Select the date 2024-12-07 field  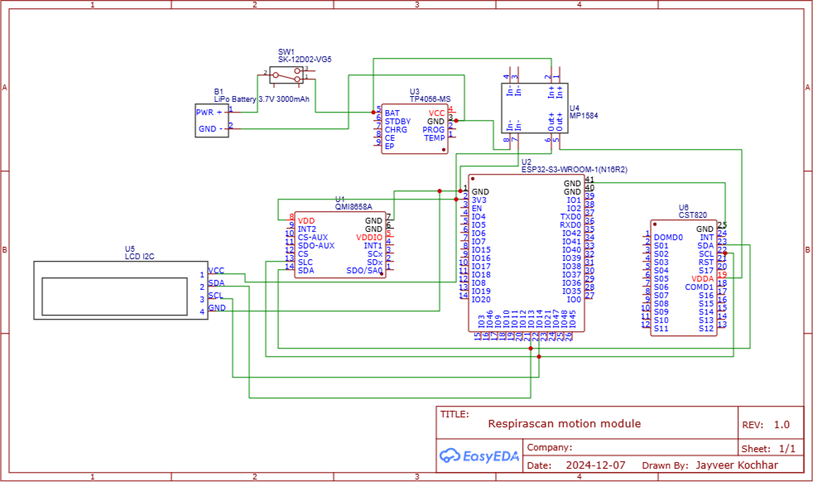point(594,465)
